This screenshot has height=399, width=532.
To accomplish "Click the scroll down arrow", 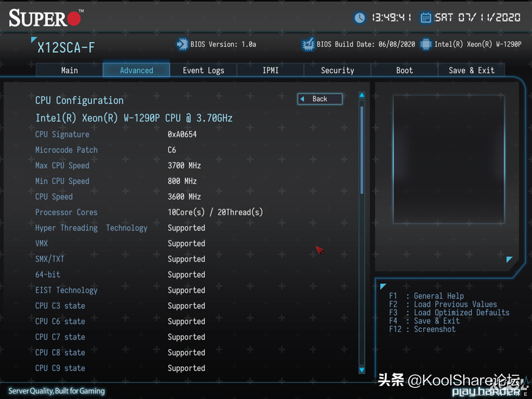I will [x=362, y=370].
